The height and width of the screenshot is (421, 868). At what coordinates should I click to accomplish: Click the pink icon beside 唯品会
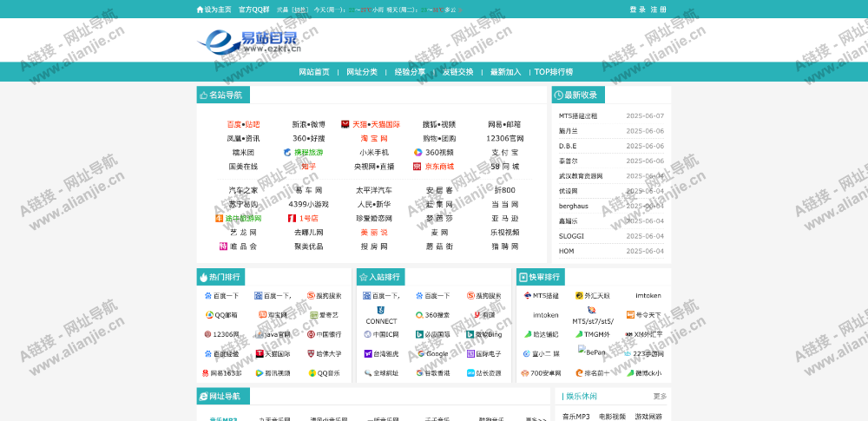pos(223,246)
